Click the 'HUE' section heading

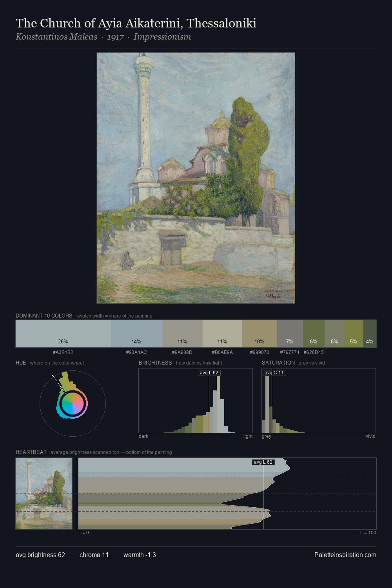point(21,363)
